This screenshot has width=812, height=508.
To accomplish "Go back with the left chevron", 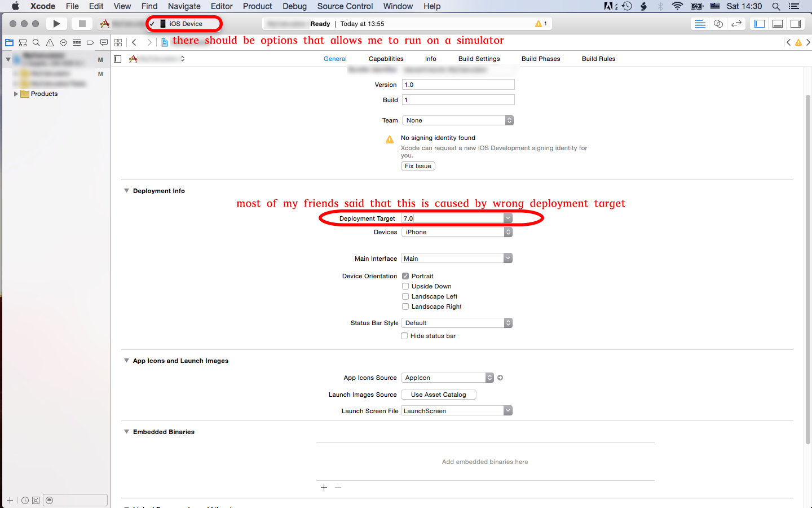I will tap(134, 42).
